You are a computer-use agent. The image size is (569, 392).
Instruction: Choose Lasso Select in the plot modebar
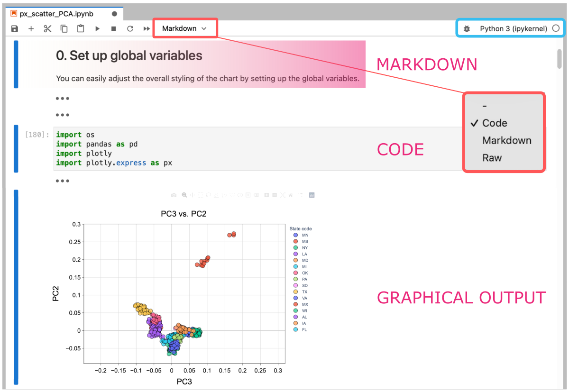(208, 195)
